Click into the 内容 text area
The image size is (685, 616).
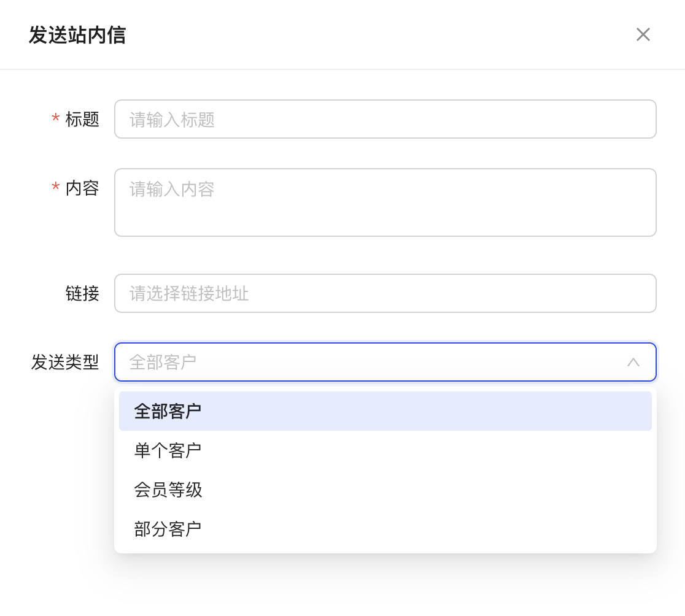(x=385, y=209)
